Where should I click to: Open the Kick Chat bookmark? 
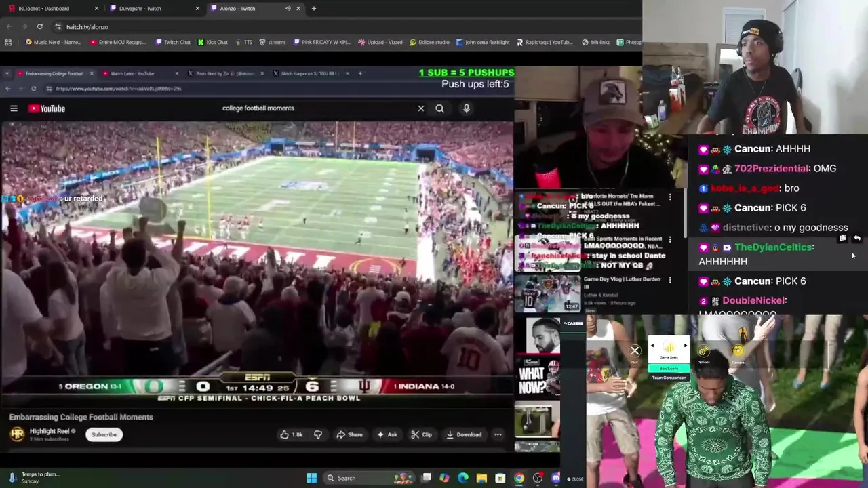pos(213,42)
